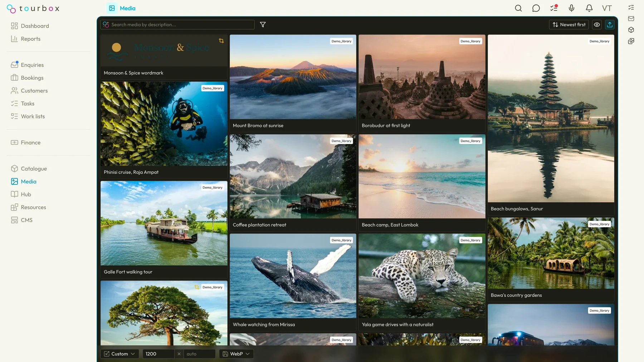The height and width of the screenshot is (362, 644).
Task: Open the tasks checklist icon with red dot
Action: [x=554, y=8]
